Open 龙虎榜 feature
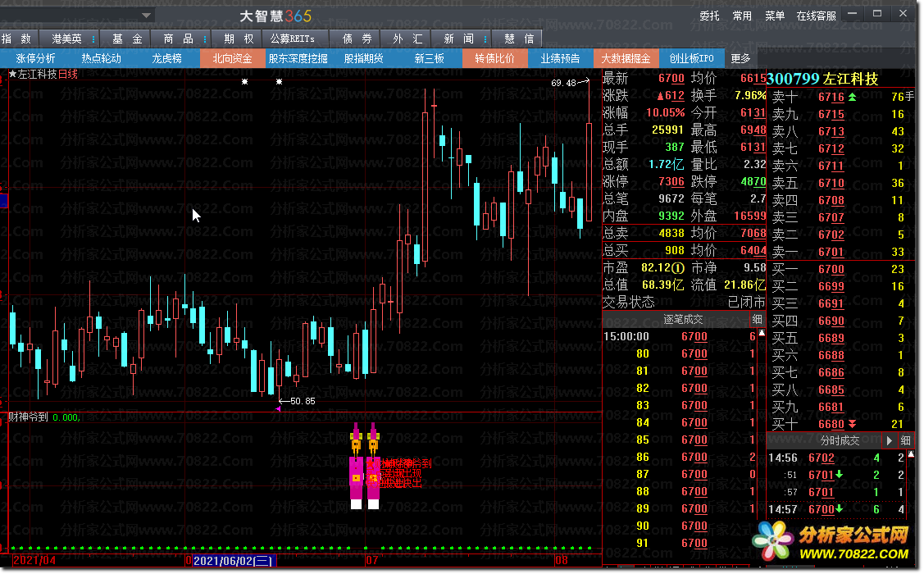Screen dimensions: 924x574 [166, 58]
